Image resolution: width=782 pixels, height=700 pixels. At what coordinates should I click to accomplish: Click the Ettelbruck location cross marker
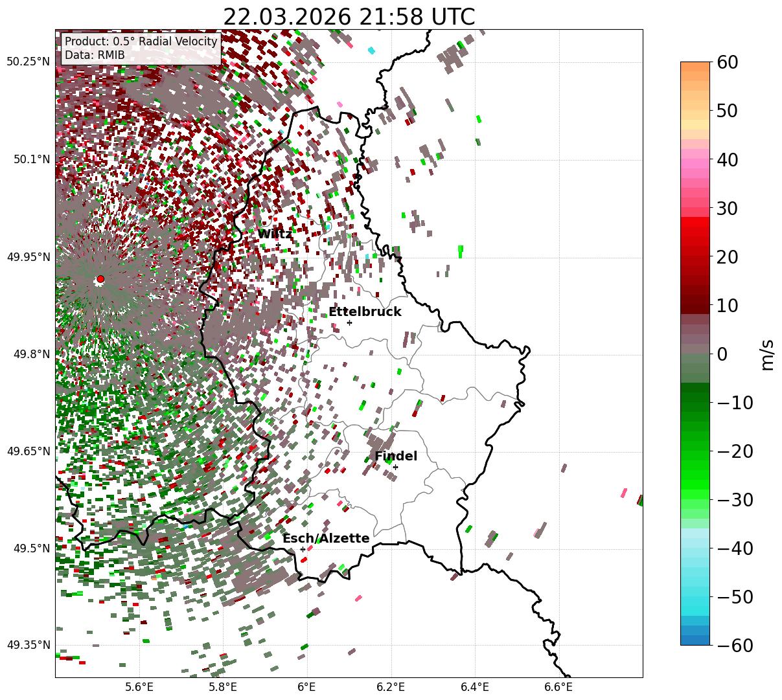click(x=350, y=322)
